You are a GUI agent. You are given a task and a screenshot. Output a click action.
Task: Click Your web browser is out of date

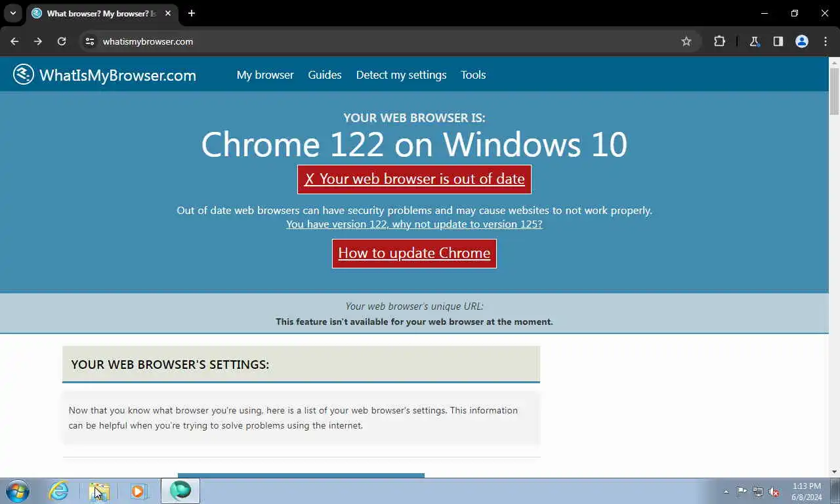click(414, 179)
